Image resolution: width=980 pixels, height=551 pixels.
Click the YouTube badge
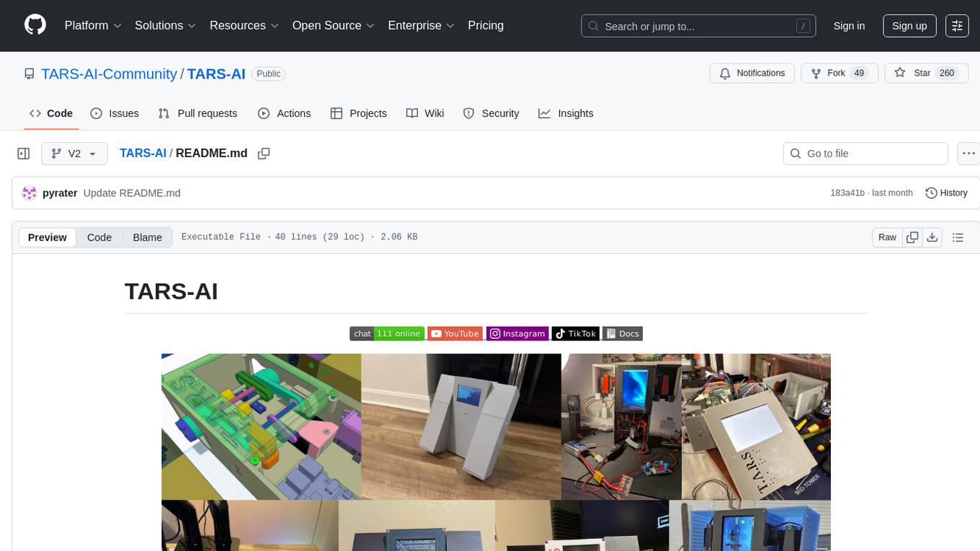[455, 333]
